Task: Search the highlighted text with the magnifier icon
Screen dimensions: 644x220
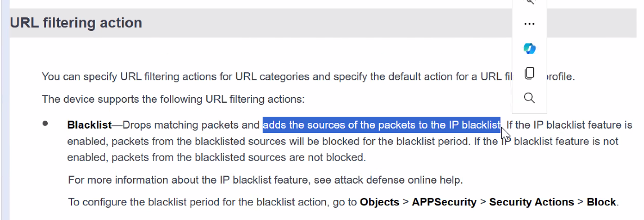Action: [x=529, y=98]
